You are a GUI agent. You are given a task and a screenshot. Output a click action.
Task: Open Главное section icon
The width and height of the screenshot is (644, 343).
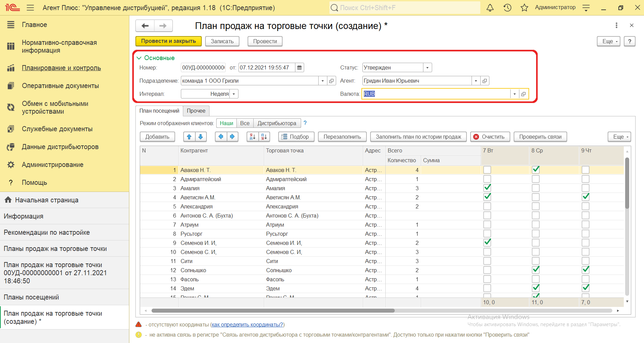[11, 25]
